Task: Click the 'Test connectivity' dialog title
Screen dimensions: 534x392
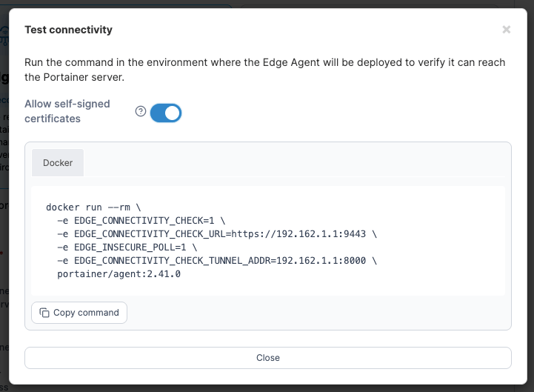Action: (x=68, y=30)
